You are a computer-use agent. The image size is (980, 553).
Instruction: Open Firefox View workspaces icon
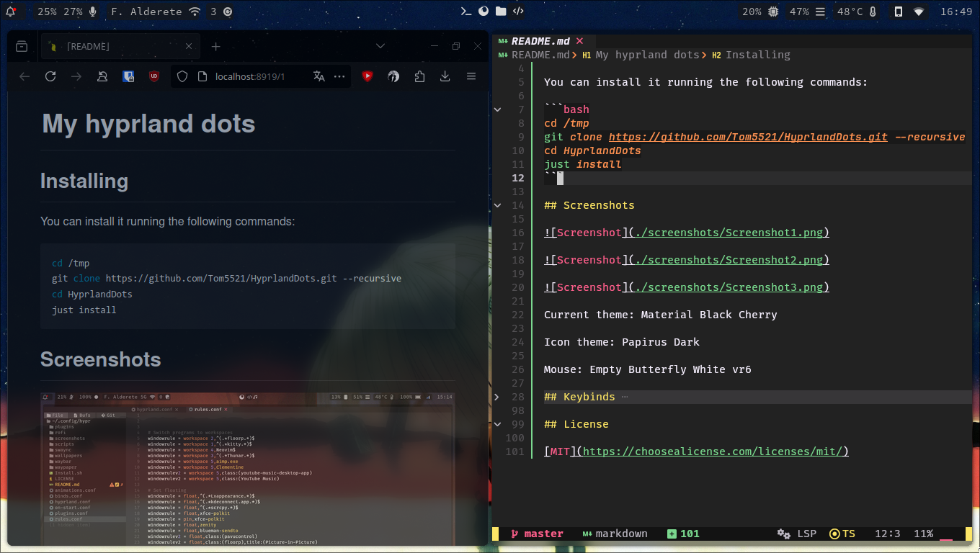[22, 46]
